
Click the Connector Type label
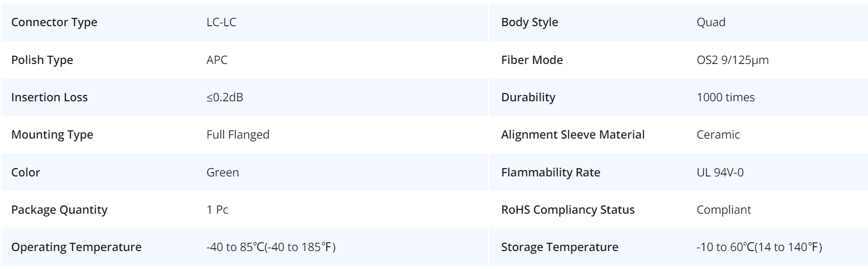[x=54, y=22]
